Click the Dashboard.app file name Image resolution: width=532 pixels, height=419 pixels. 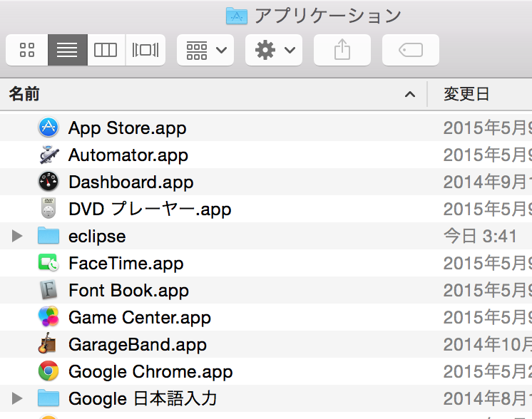131,182
